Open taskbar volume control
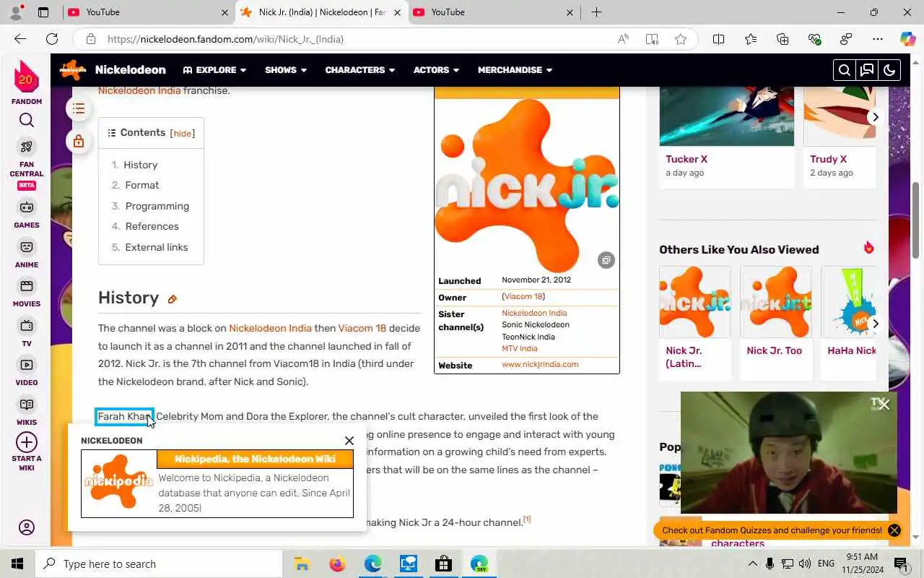This screenshot has height=578, width=924. [806, 564]
